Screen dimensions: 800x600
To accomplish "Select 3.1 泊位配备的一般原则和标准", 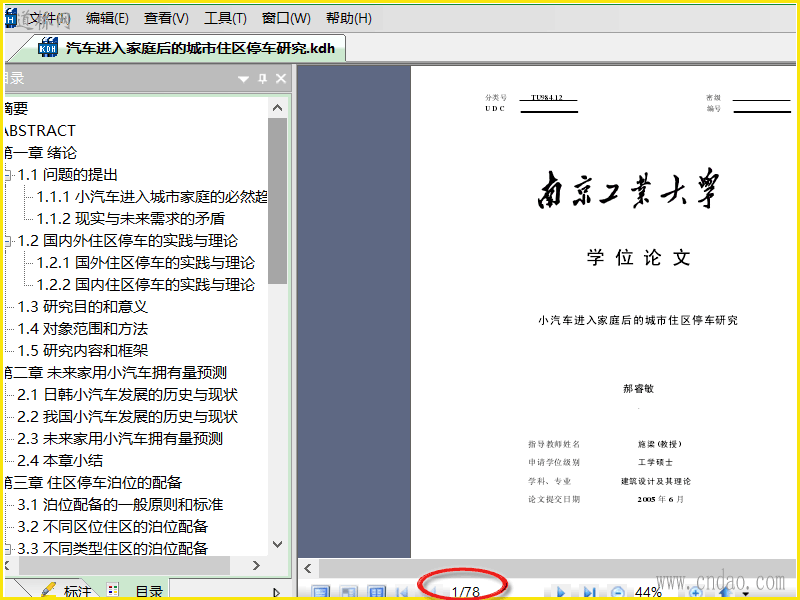I will point(120,504).
